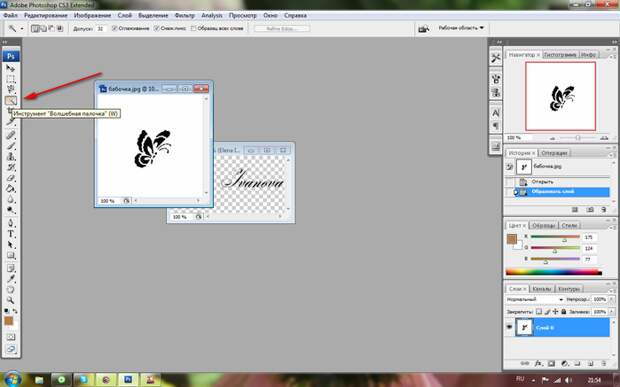This screenshot has width=620, height=387.
Task: Open the Fill (Заливка) slider arrow
Action: point(611,311)
